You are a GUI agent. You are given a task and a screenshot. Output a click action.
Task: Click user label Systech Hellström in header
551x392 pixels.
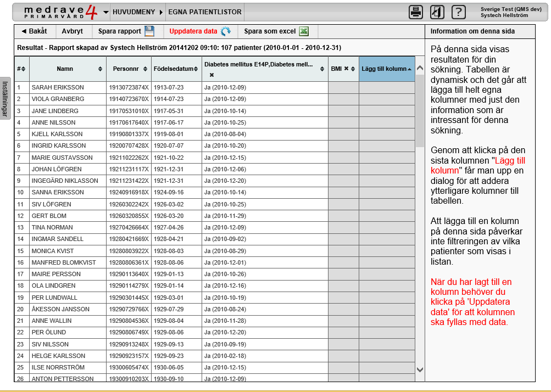point(504,15)
